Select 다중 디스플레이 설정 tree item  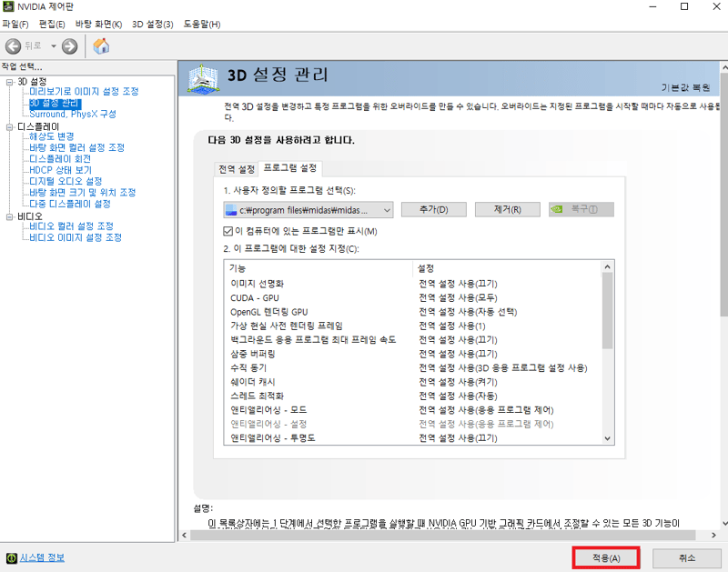[x=70, y=204]
